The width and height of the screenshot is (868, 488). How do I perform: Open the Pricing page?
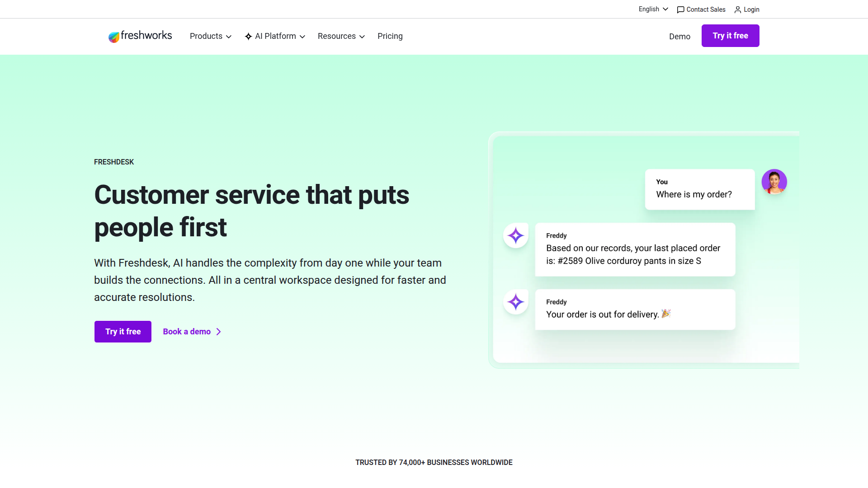pyautogui.click(x=390, y=36)
